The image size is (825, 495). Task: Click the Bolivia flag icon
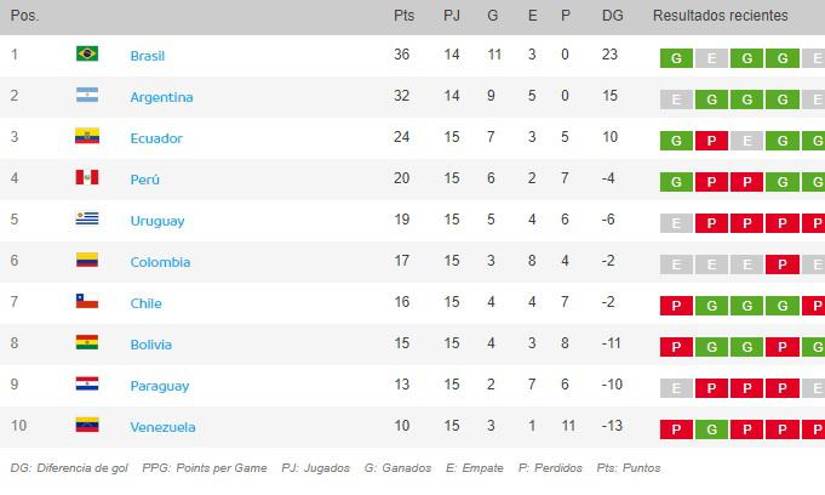[87, 343]
